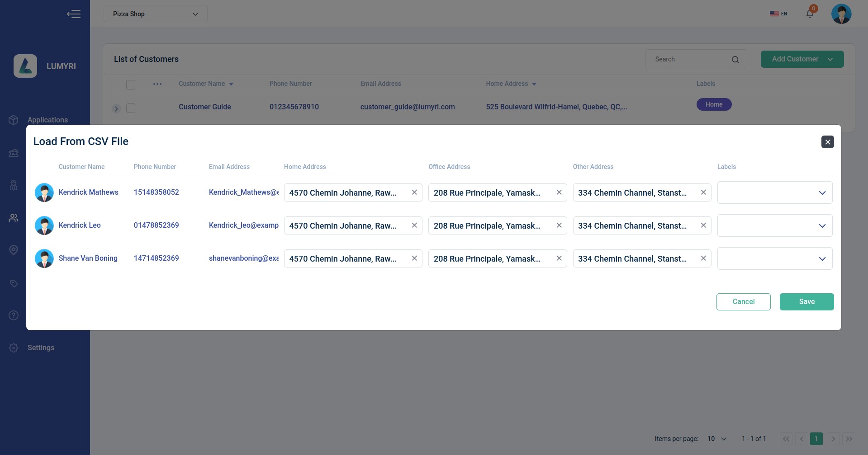
Task: Click the Kendrick Leo customer name
Action: point(80,225)
